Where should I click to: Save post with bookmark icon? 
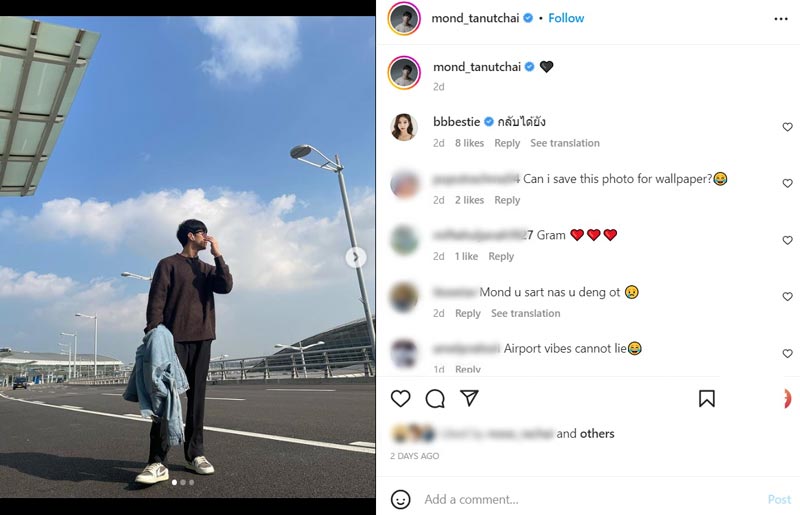[x=706, y=399]
